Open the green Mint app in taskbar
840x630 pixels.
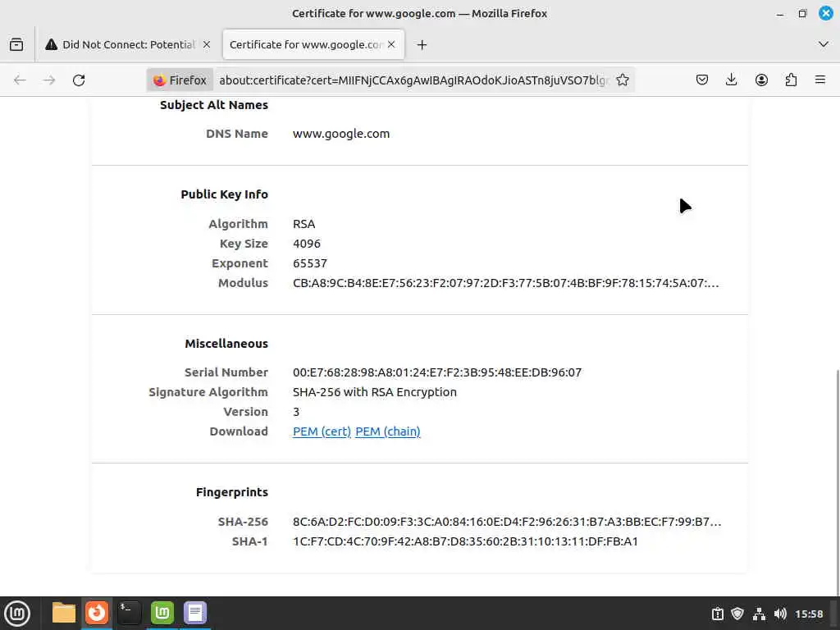[162, 613]
